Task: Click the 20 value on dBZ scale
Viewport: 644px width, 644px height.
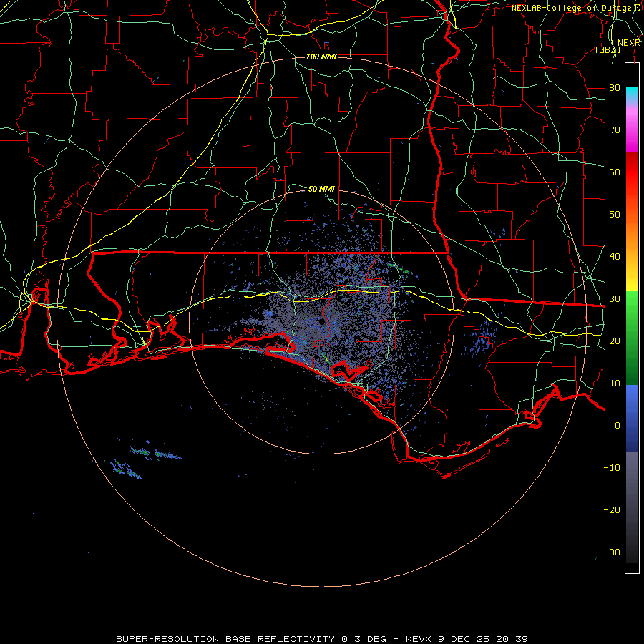Action: [x=615, y=341]
